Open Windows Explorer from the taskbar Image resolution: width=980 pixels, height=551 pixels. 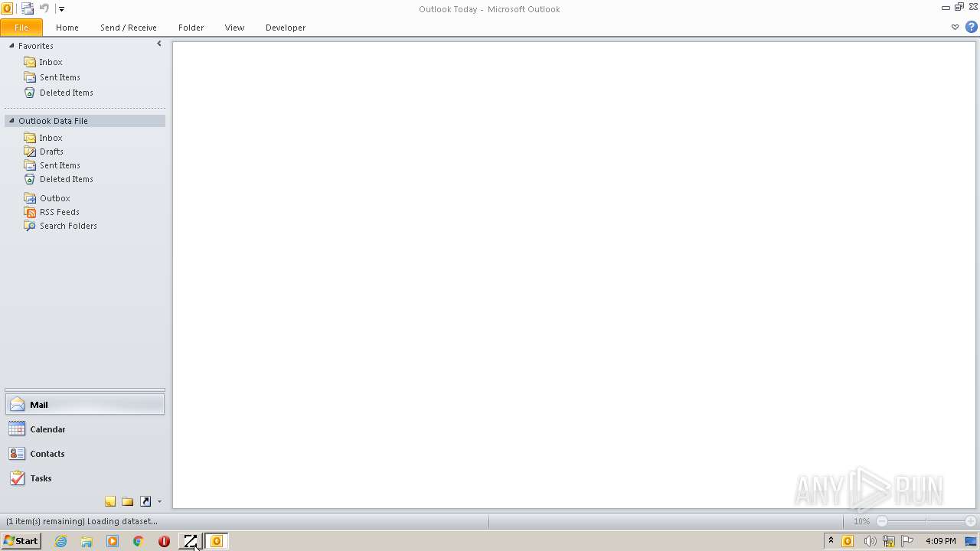[x=87, y=541]
